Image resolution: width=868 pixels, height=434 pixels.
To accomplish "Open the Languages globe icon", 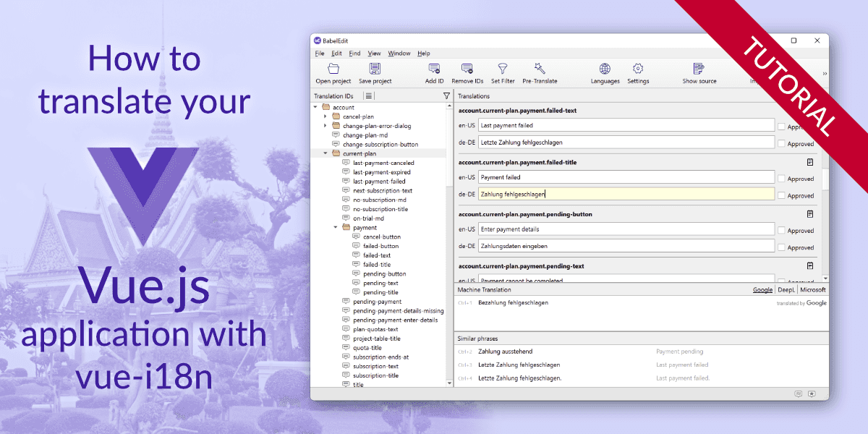I will click(x=605, y=69).
